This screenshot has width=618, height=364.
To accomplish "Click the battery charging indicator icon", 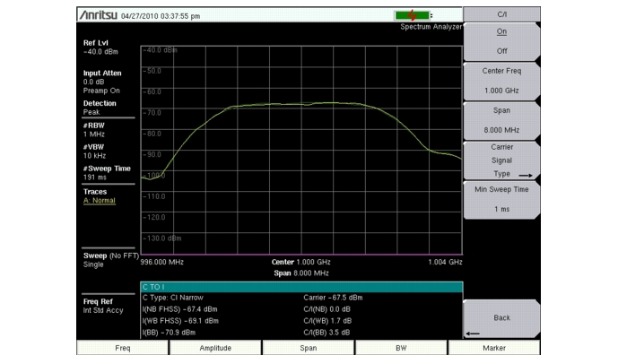I will 413,16.
